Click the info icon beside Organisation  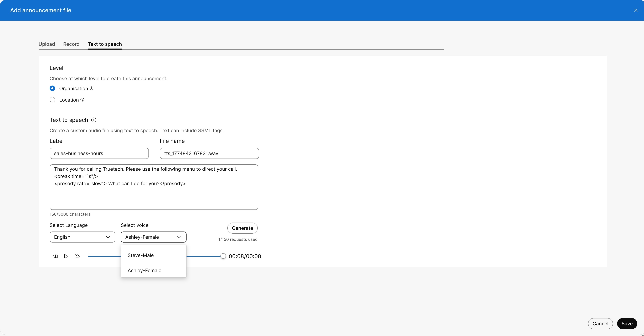[92, 88]
